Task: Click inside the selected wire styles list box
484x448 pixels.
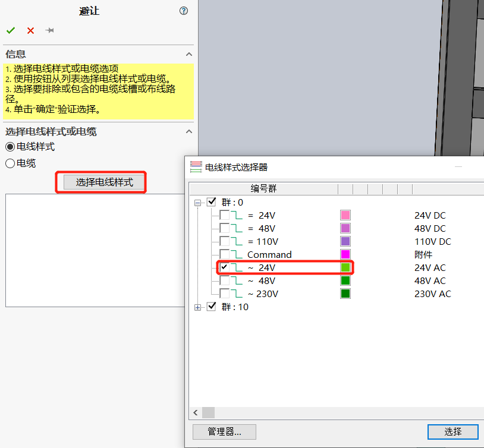Action: coord(95,250)
